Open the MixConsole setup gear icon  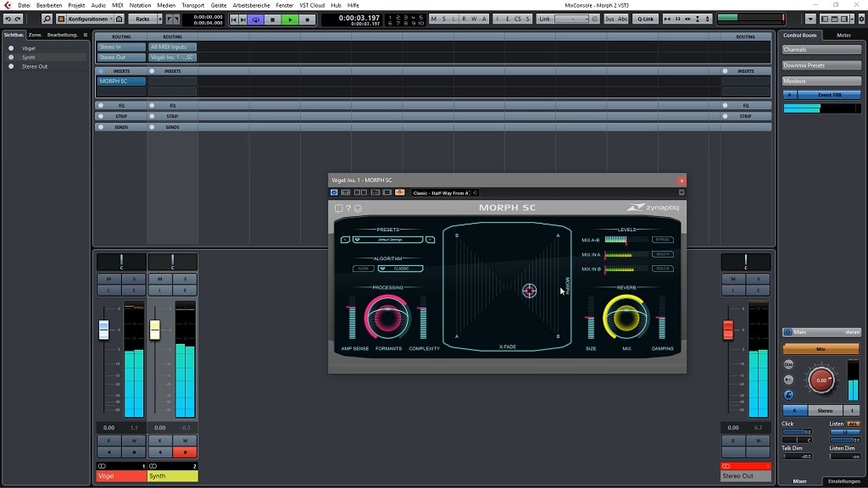862,19
